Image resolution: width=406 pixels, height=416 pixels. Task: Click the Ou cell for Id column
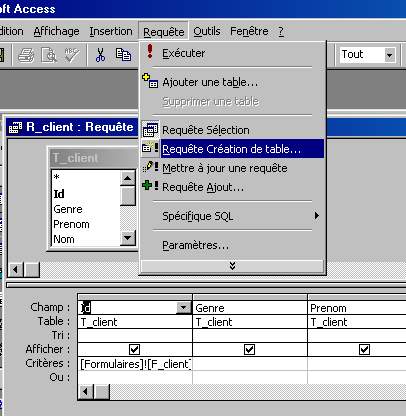[135, 377]
